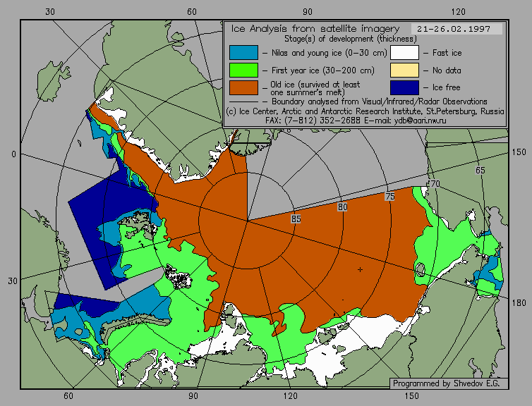Image resolution: width=532 pixels, height=406 pixels.
Task: Click the 'No data' legend label
Action: pyautogui.click(x=447, y=70)
